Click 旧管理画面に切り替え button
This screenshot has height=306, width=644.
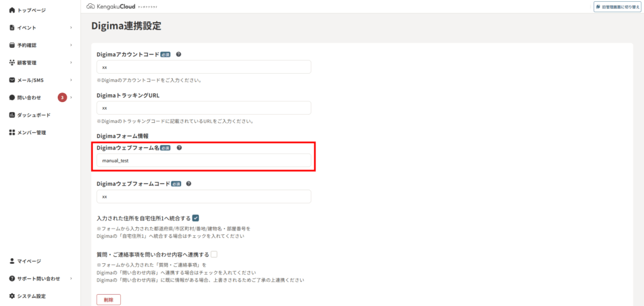pyautogui.click(x=618, y=6)
